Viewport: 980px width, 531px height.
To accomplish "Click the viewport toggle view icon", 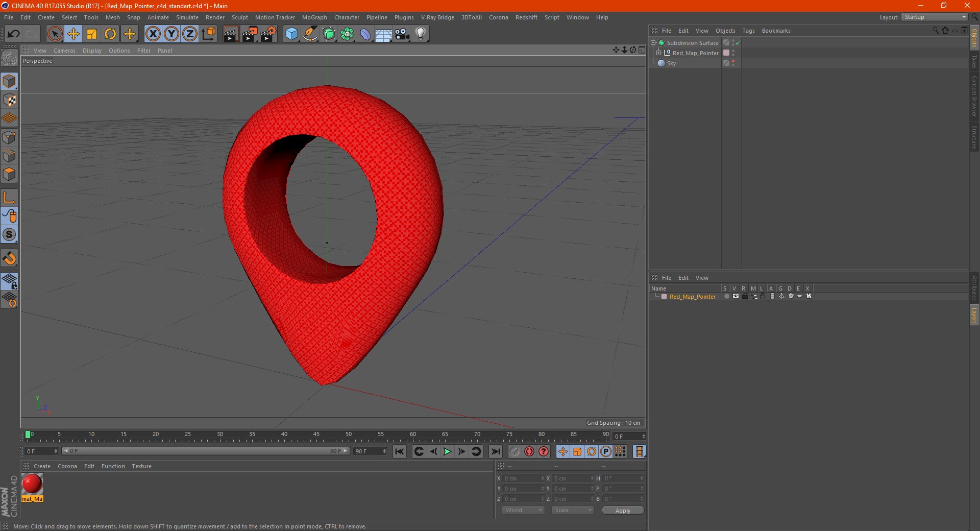I will point(642,50).
